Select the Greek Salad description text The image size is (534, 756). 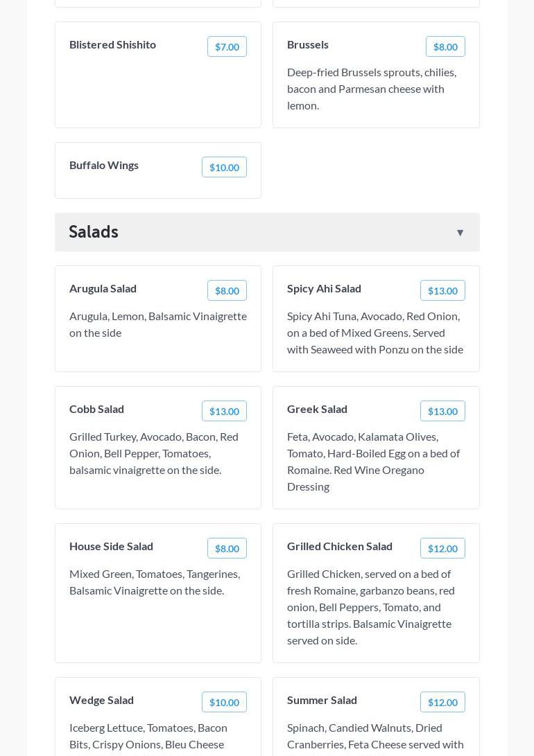(373, 461)
